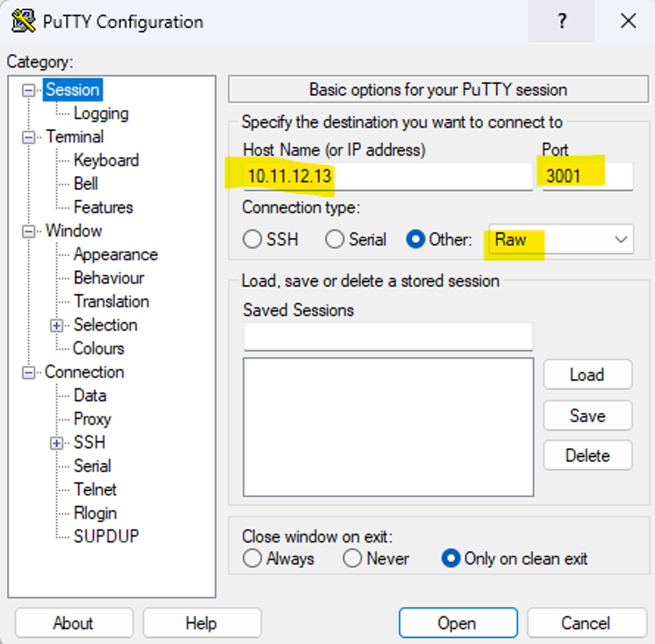
Task: Click the Save session button
Action: pos(587,416)
